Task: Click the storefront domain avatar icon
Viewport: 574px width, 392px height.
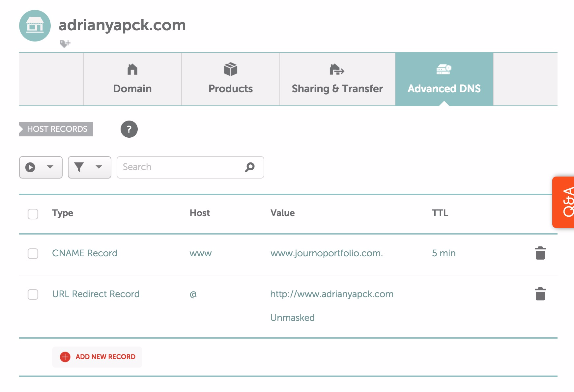Action: coord(35,26)
